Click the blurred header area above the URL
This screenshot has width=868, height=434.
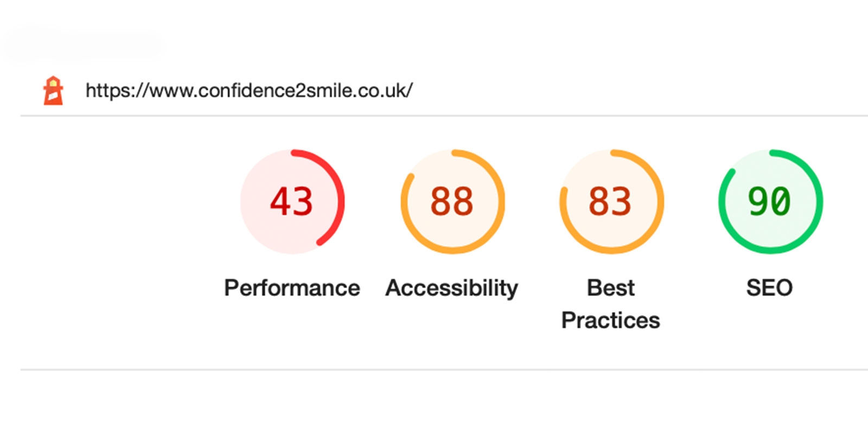81,44
